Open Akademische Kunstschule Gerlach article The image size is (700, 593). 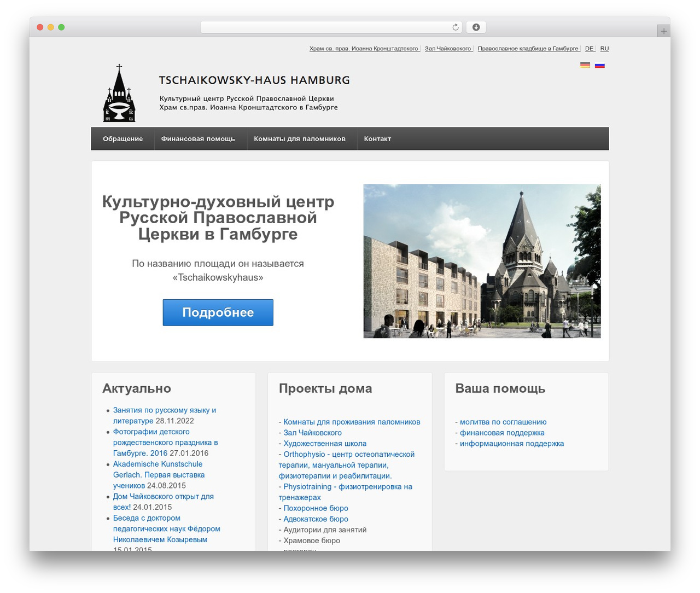click(159, 474)
